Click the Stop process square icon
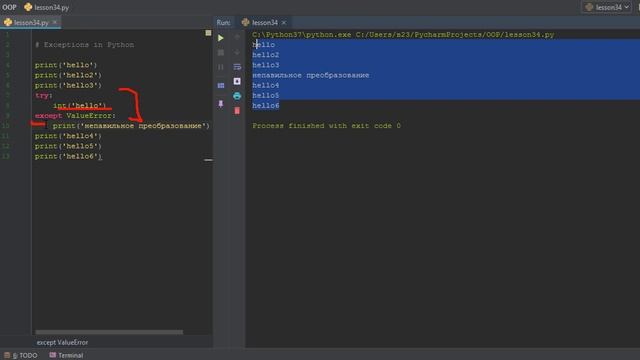Image resolution: width=640 pixels, height=360 pixels. 220,52
